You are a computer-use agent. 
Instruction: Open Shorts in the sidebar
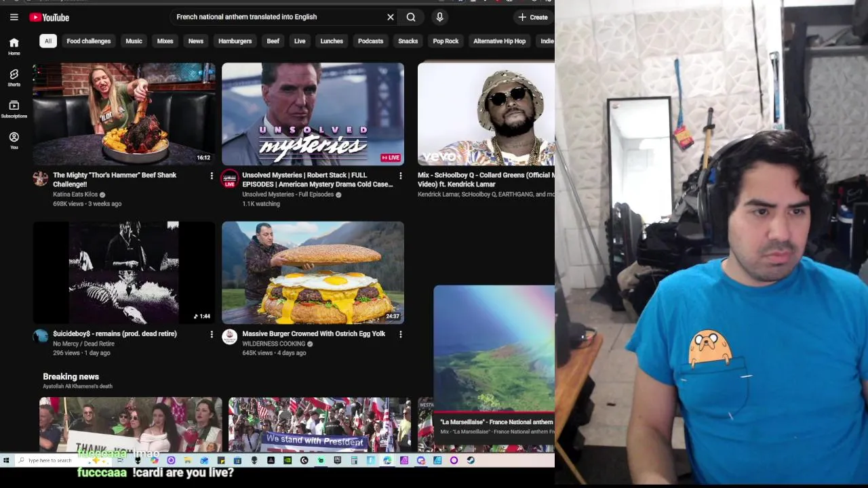[14, 77]
